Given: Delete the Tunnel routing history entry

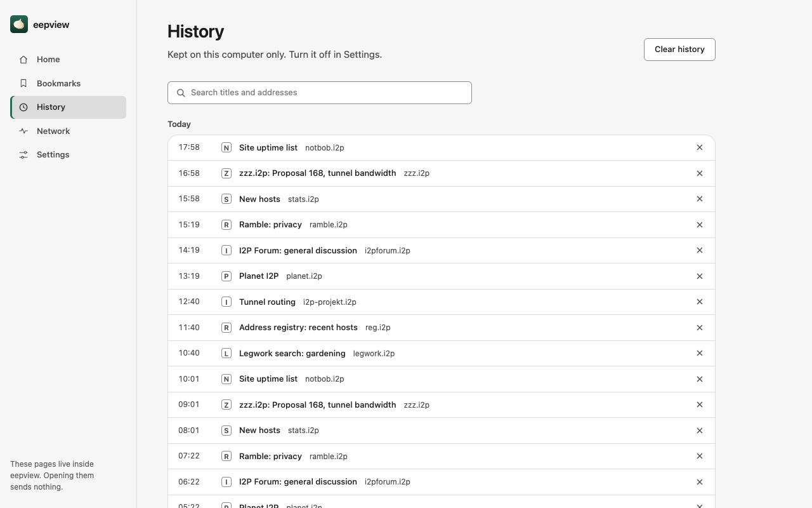Looking at the screenshot, I should coord(700,302).
